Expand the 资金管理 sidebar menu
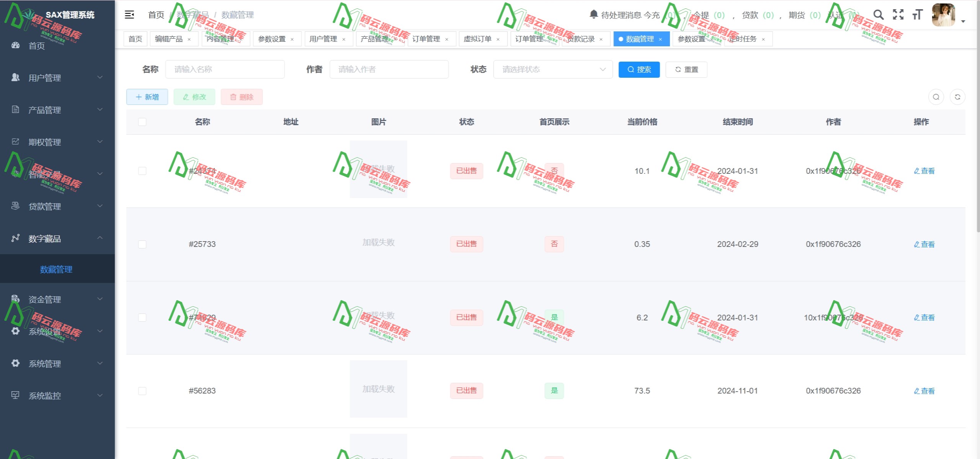Image resolution: width=980 pixels, height=459 pixels. (57, 299)
